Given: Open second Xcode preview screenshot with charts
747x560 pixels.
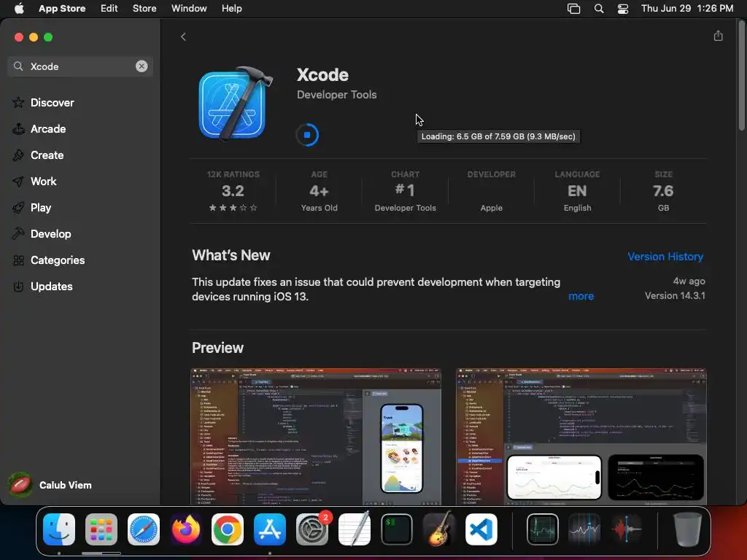Looking at the screenshot, I should (581, 436).
